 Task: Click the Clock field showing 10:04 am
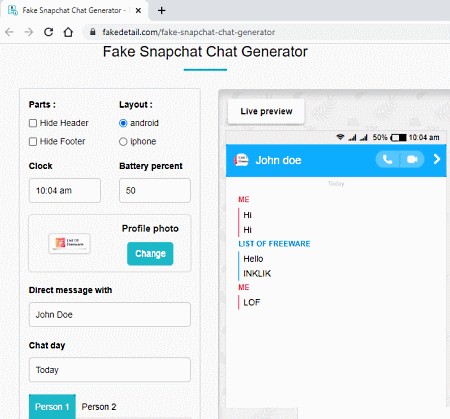65,191
